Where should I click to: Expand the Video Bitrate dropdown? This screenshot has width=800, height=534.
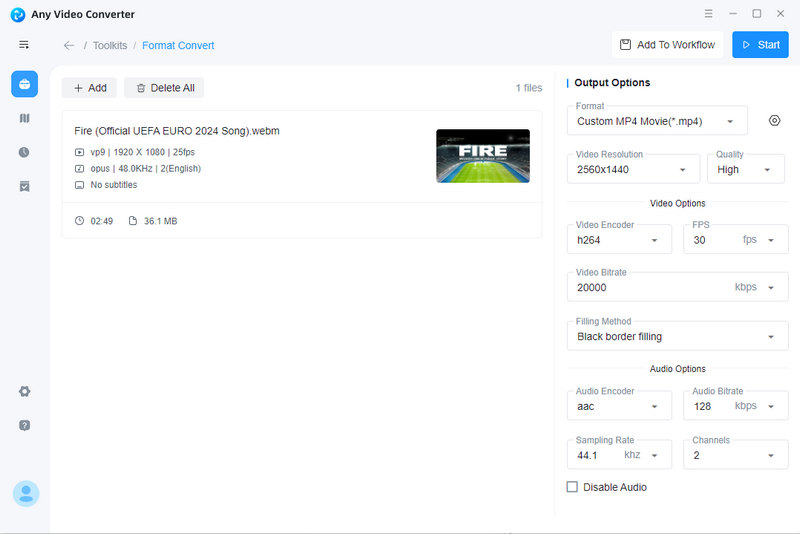point(677,287)
